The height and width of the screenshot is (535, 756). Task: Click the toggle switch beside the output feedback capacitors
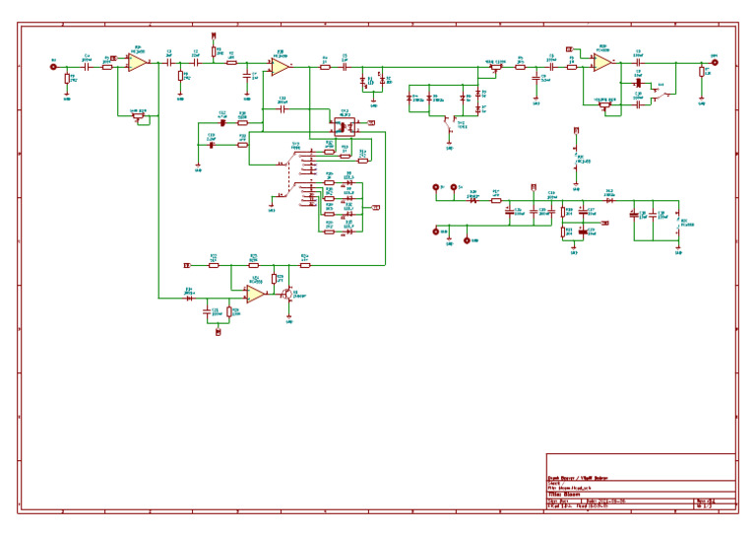tap(662, 93)
